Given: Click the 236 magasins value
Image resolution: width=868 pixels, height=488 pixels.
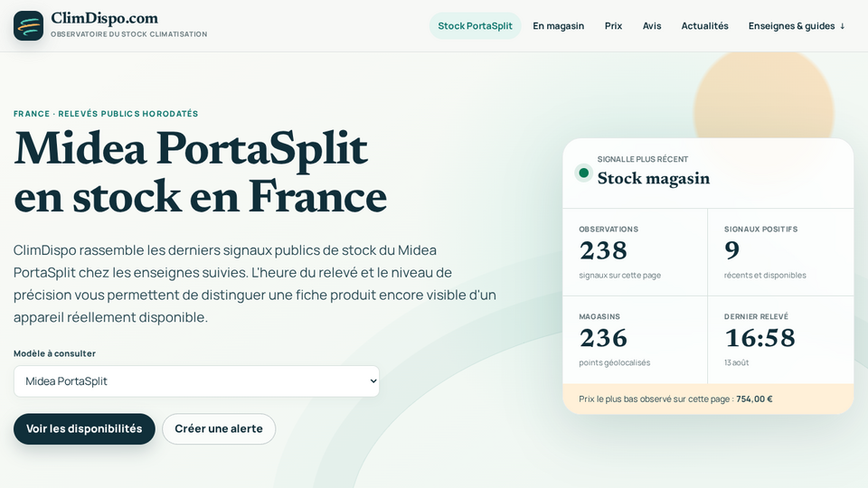Looking at the screenshot, I should (603, 338).
